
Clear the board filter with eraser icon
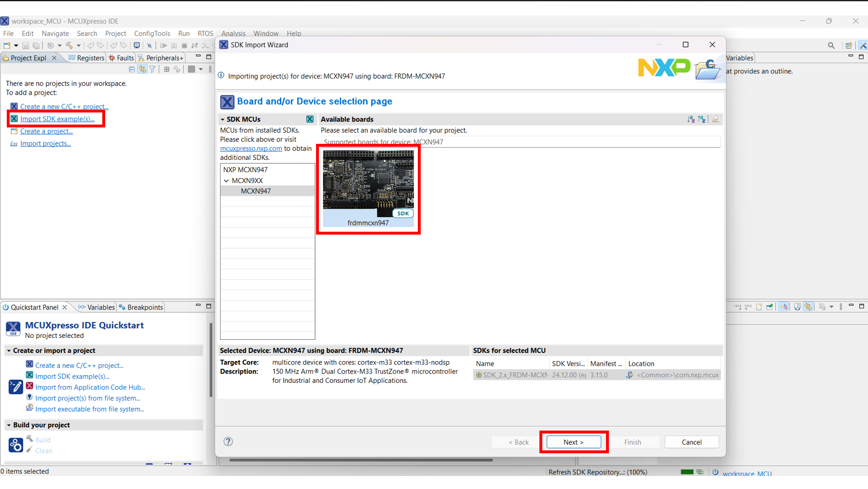716,119
